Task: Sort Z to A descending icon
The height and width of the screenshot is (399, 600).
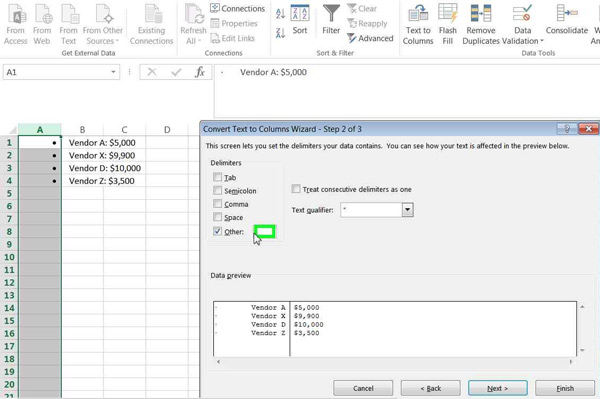Action: pyautogui.click(x=280, y=33)
